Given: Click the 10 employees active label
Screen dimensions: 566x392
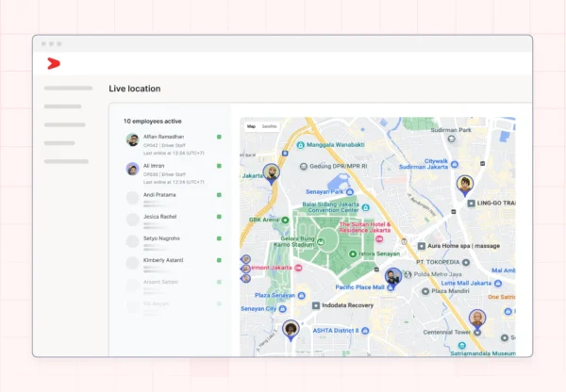Looking at the screenshot, I should pyautogui.click(x=152, y=122).
